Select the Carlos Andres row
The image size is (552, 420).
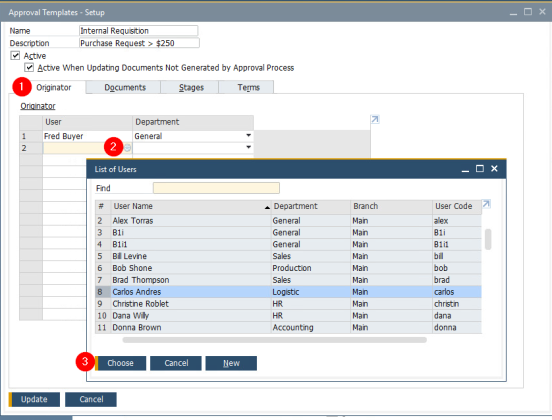[x=288, y=292]
